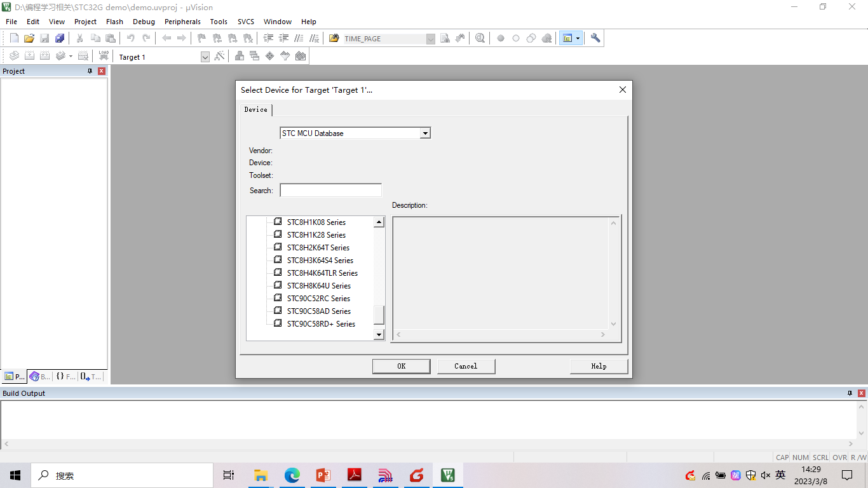Click the Pack Installer icon

point(301,56)
